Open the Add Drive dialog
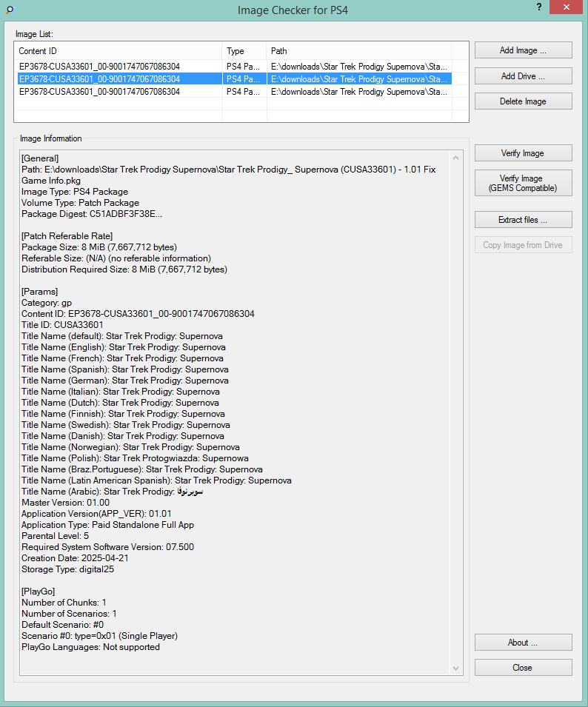This screenshot has width=588, height=707. pos(523,76)
